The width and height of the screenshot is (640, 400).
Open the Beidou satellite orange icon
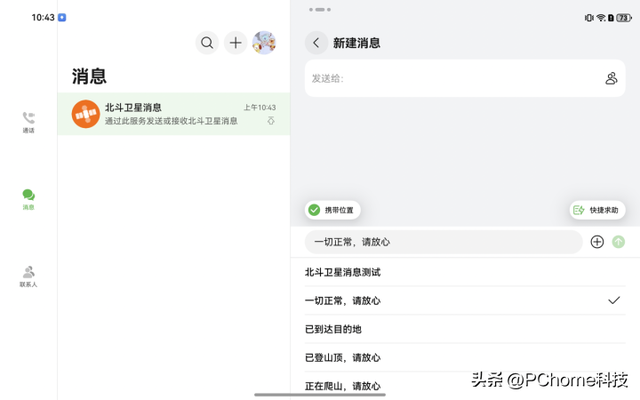[85, 114]
